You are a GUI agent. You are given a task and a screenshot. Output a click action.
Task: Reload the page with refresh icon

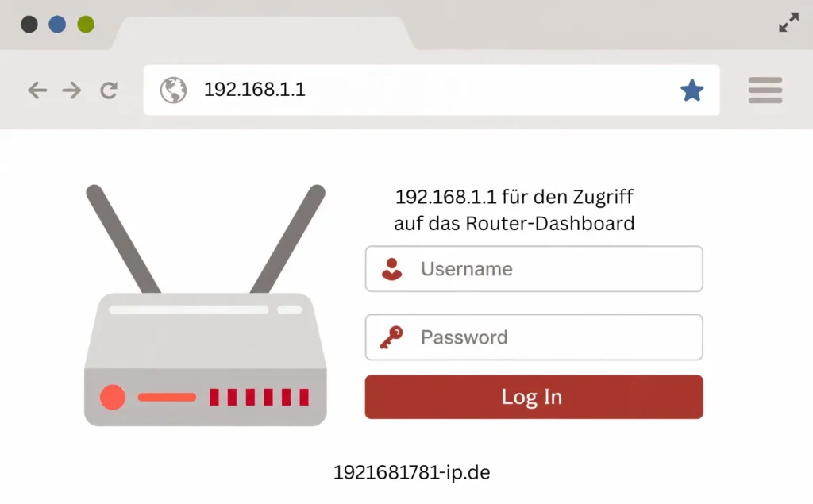tap(108, 90)
